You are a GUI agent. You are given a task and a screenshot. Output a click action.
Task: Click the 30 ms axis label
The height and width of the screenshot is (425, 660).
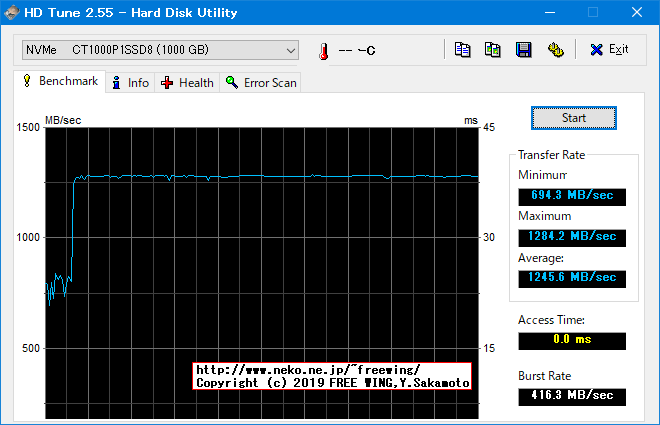click(x=489, y=237)
